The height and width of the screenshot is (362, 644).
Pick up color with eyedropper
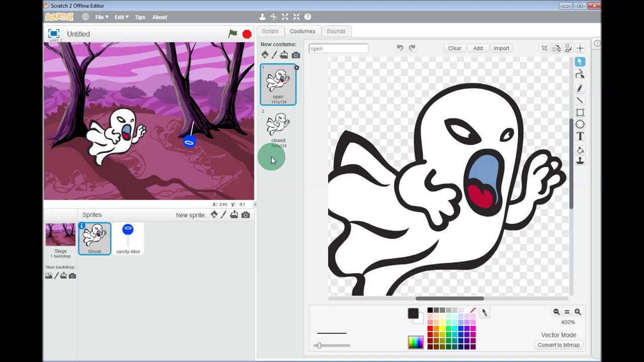pos(485,313)
